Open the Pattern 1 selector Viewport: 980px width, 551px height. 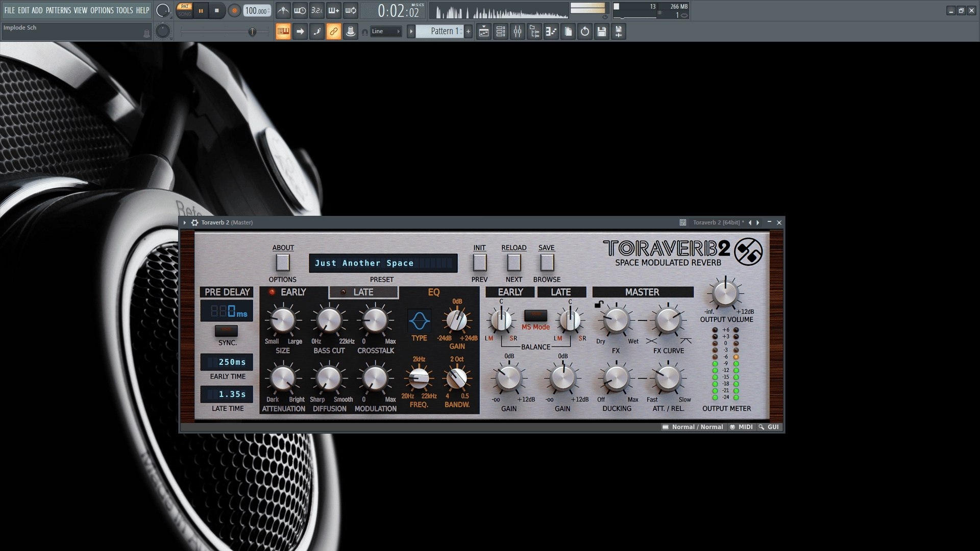(439, 32)
